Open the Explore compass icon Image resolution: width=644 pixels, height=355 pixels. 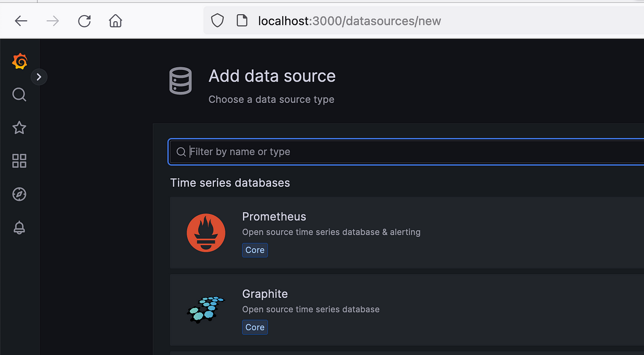point(19,194)
